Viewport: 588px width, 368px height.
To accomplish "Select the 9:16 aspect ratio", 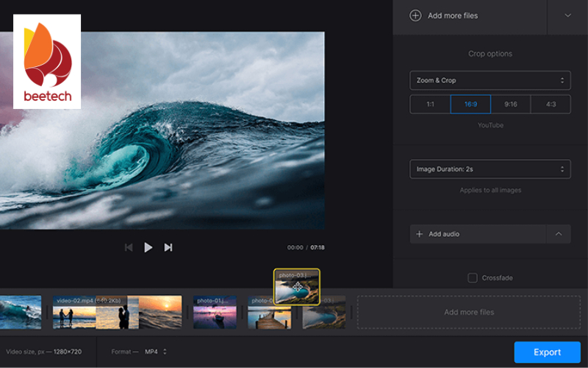I will click(x=511, y=105).
